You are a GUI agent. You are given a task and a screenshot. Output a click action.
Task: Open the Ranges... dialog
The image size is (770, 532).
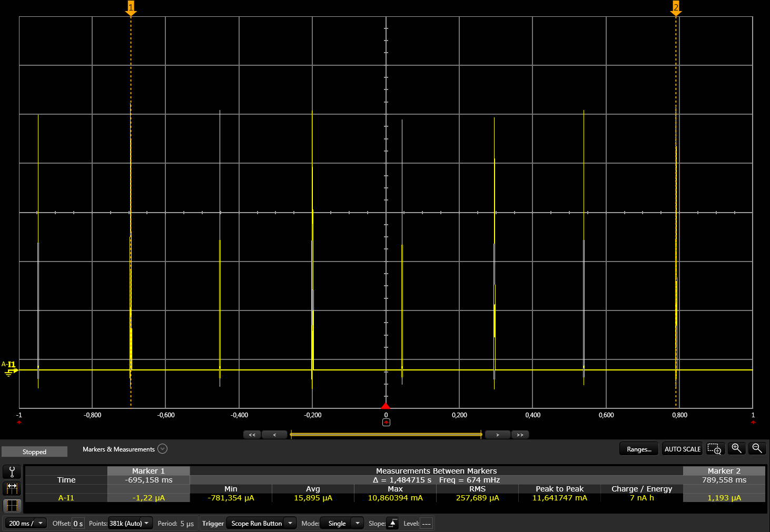click(x=639, y=449)
